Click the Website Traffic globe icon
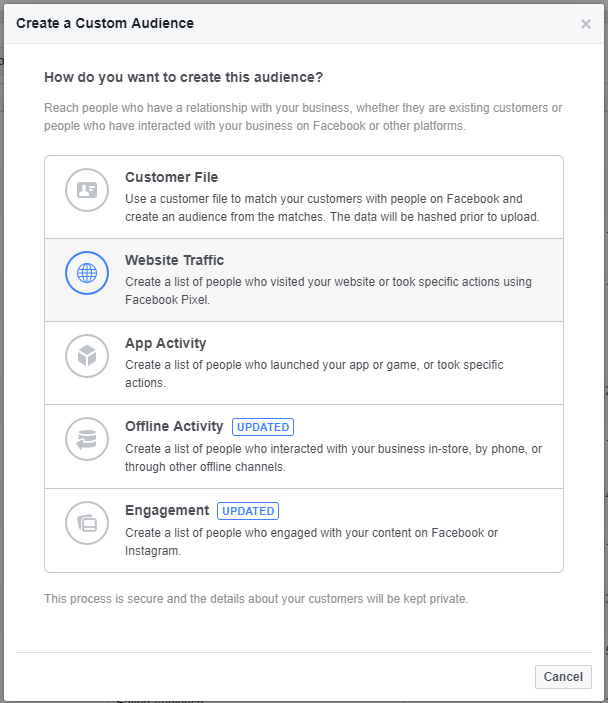The image size is (608, 703). click(x=87, y=273)
